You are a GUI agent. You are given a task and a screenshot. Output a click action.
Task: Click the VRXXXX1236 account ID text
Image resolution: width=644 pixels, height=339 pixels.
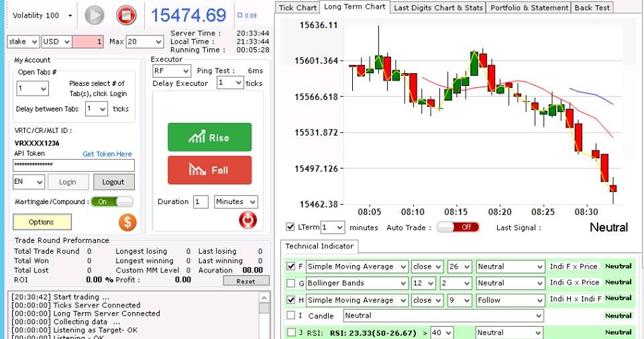click(x=37, y=143)
